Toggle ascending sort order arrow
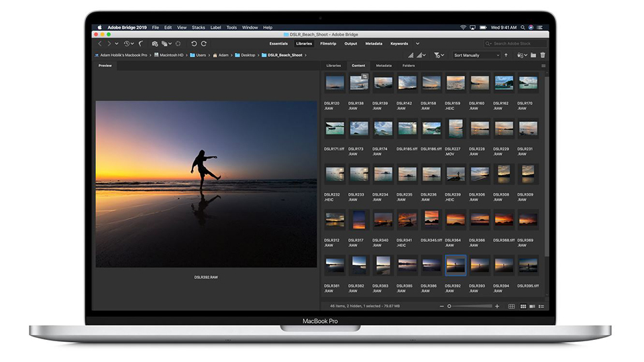 (506, 55)
